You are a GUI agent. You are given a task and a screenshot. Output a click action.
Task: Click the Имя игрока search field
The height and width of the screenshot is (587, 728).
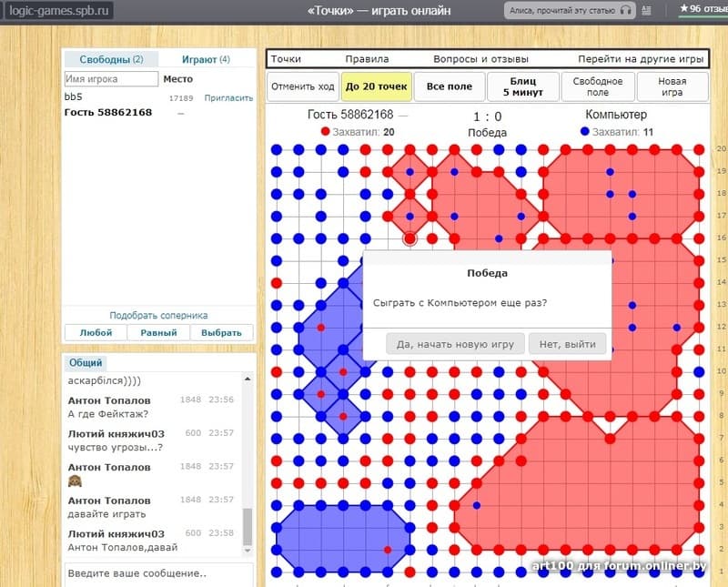coord(111,79)
